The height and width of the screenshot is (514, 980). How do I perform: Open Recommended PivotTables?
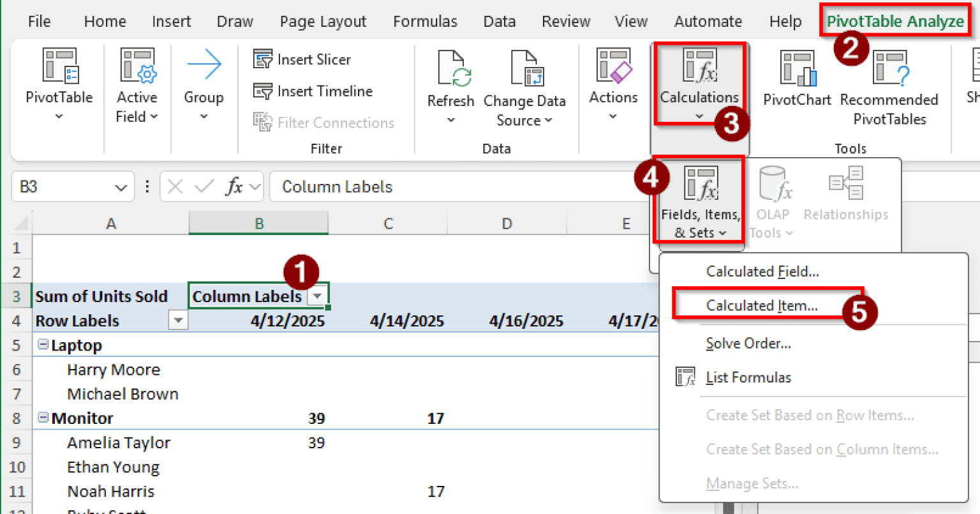click(889, 69)
